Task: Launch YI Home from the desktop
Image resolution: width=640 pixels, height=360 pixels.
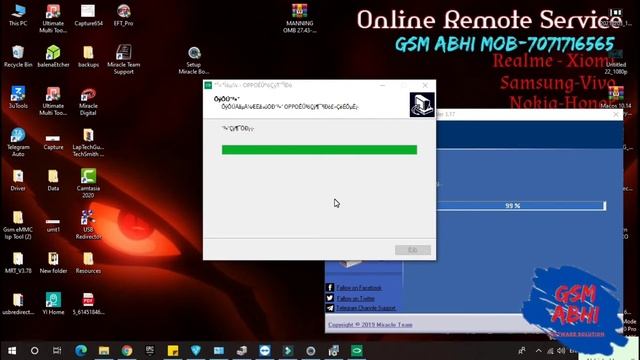Action: (53, 304)
